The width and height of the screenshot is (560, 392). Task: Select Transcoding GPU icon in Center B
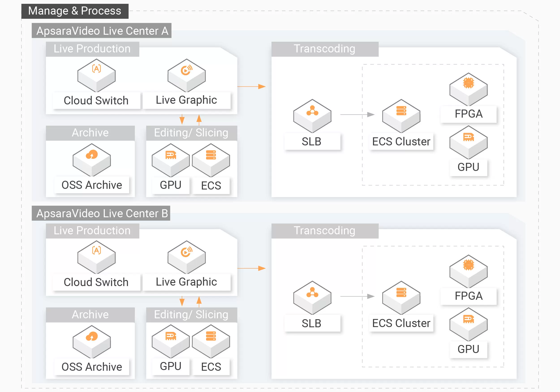point(468,324)
